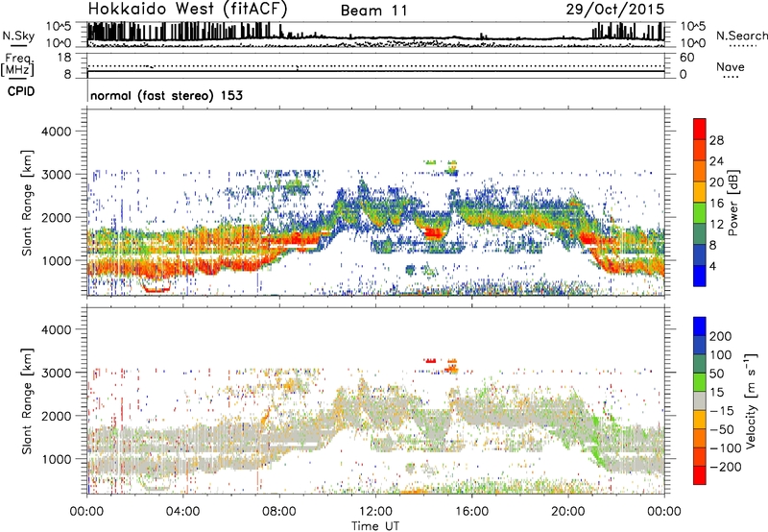This screenshot has height=532, width=768.
Task: Click the '200' label on velocity colorbar
Action: coord(721,336)
